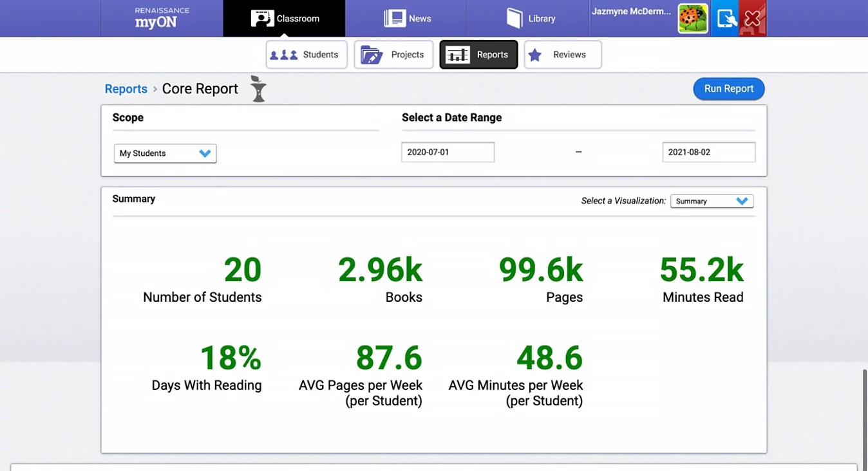Open the News tab

pyautogui.click(x=406, y=18)
